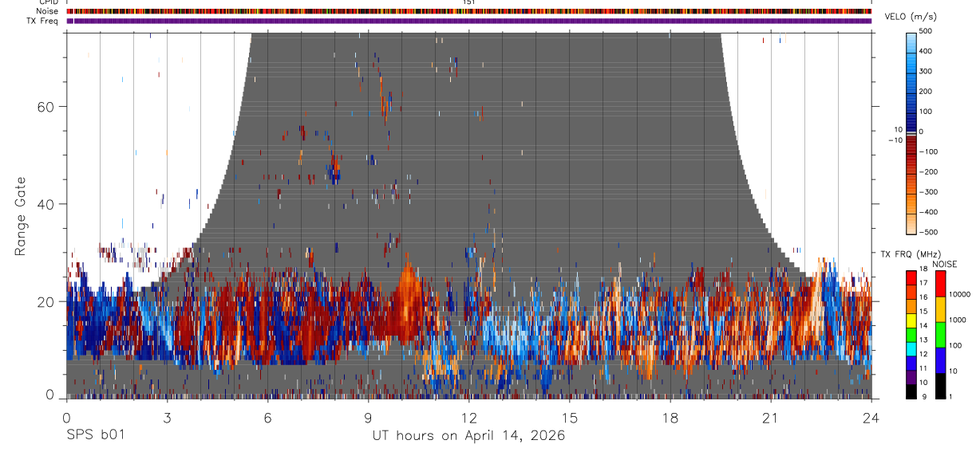
Task: Click the red top segment of NOISE scale
Action: (x=941, y=283)
